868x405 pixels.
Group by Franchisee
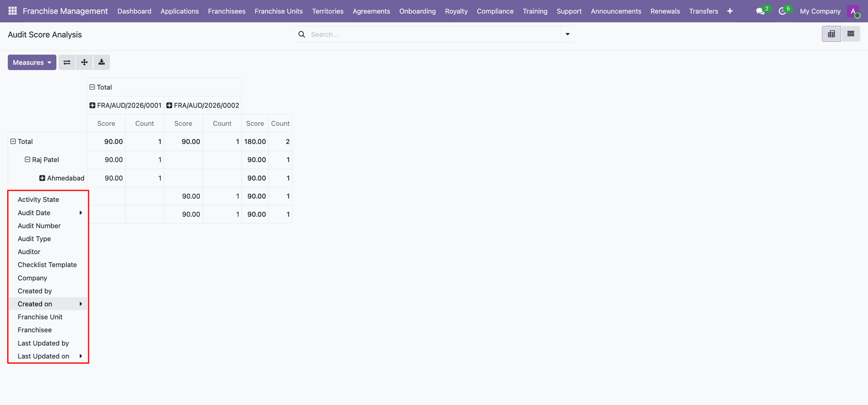coord(48,330)
